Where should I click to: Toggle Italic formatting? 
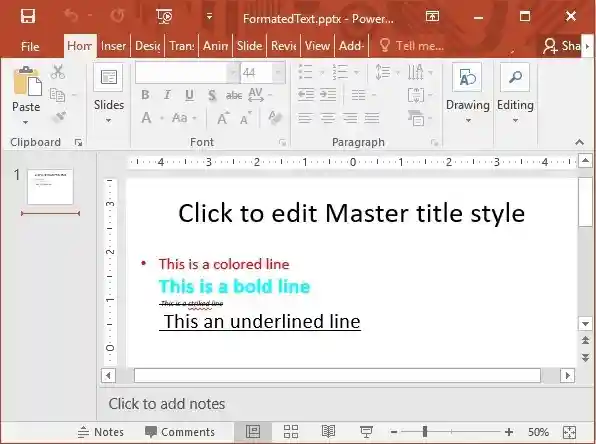[167, 95]
